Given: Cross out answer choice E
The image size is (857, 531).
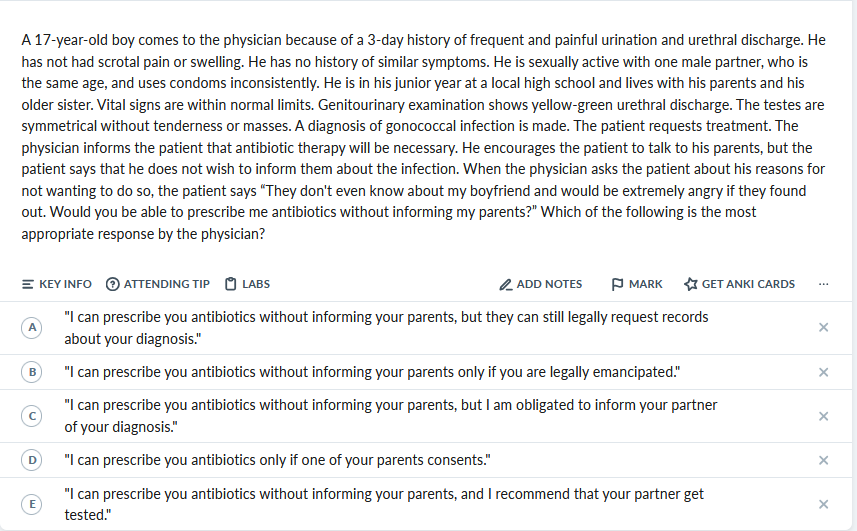Looking at the screenshot, I should [x=823, y=505].
